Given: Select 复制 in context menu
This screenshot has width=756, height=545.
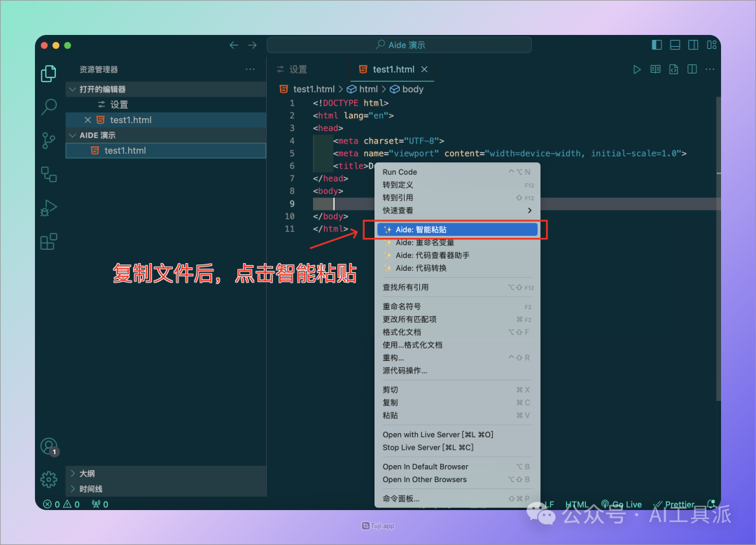Looking at the screenshot, I should coord(457,402).
